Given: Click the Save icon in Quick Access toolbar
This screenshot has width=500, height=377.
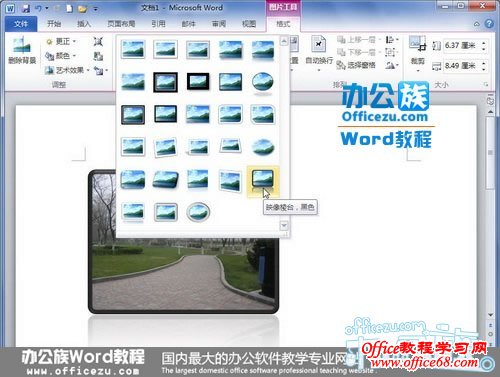Looking at the screenshot, I should pyautogui.click(x=26, y=8).
